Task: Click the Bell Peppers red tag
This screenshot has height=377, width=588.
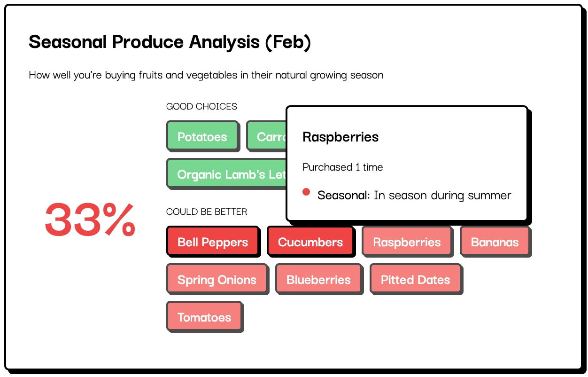Action: pyautogui.click(x=213, y=242)
